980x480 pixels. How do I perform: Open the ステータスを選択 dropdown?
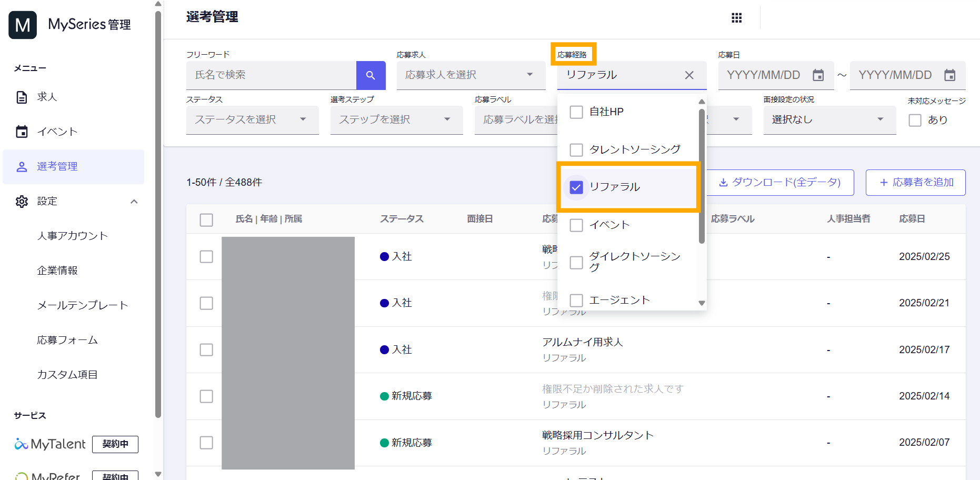252,120
